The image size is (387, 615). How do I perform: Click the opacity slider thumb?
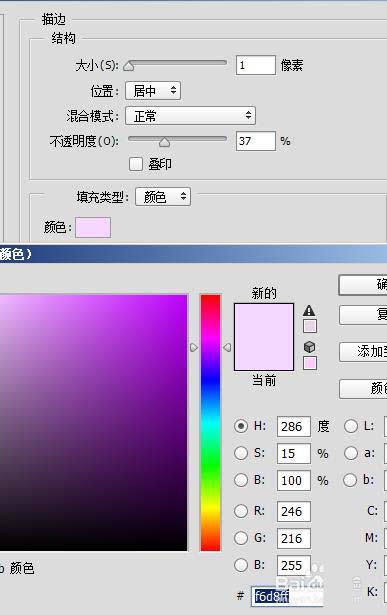(x=164, y=142)
